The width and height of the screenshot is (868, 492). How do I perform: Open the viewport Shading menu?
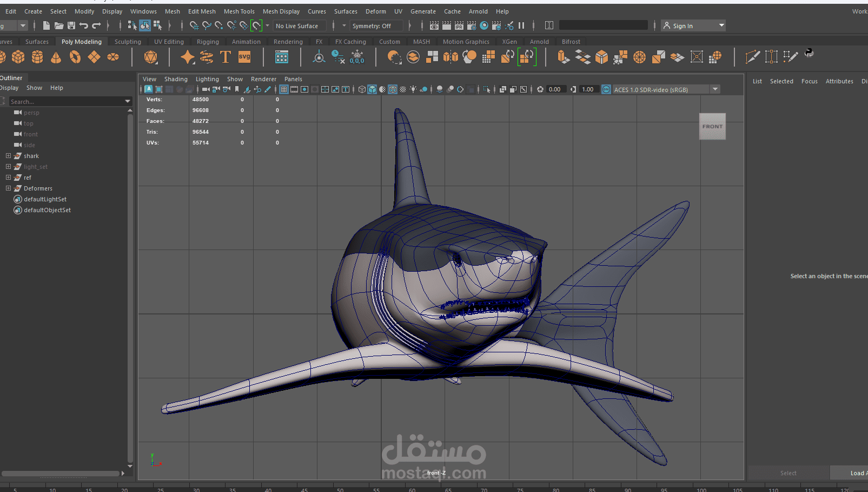(176, 79)
